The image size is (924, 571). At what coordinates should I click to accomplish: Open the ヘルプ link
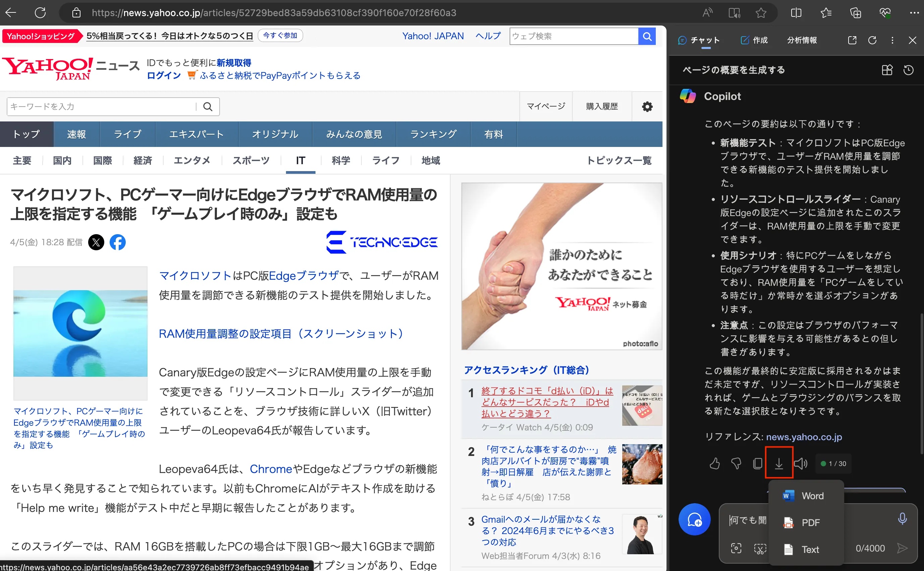coord(487,36)
